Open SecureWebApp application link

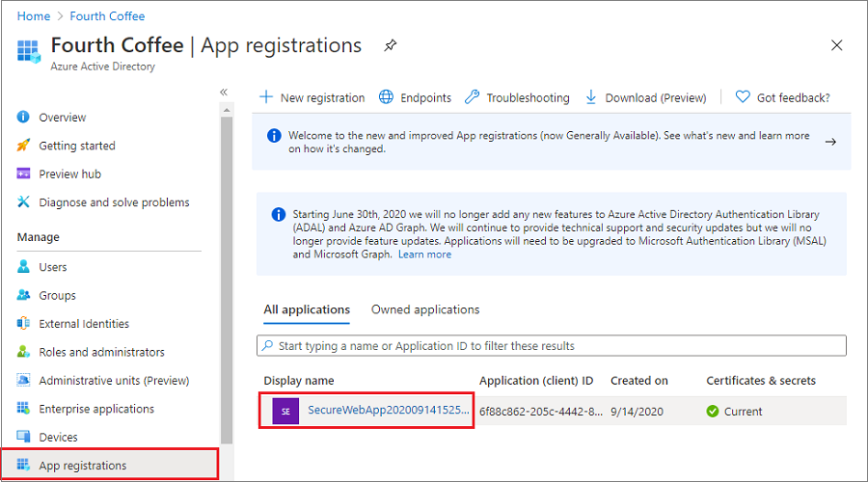click(389, 411)
